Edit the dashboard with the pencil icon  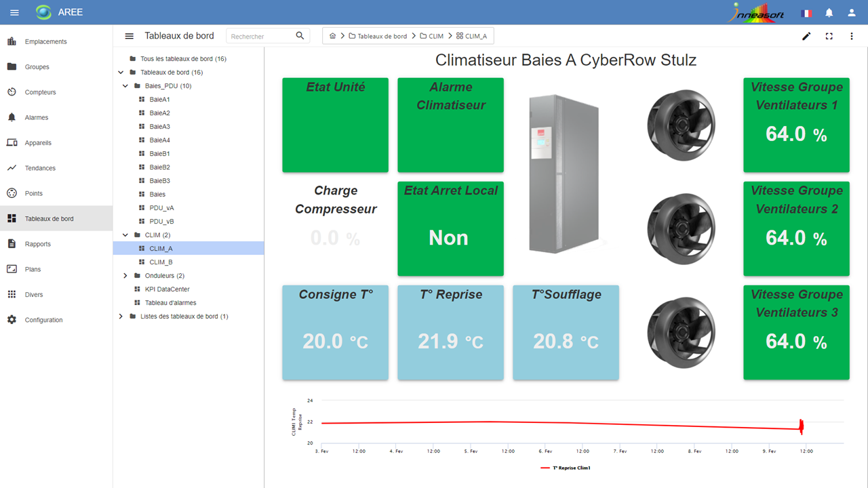point(806,36)
